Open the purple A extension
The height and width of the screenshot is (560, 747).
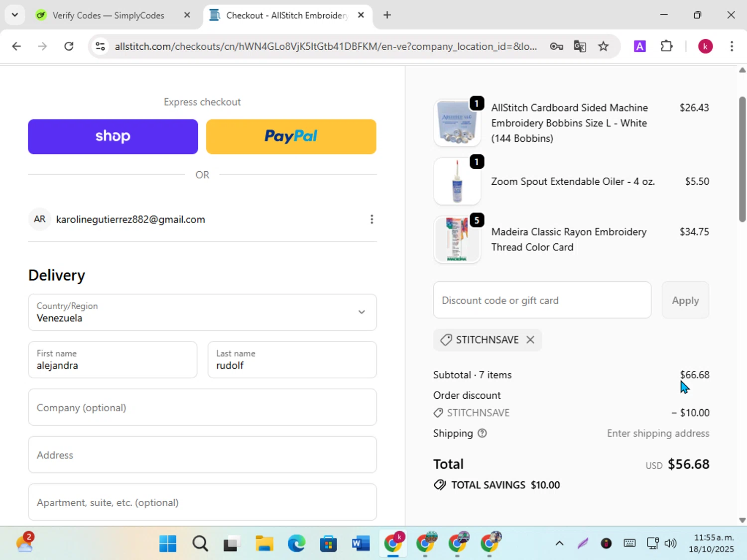click(x=639, y=46)
